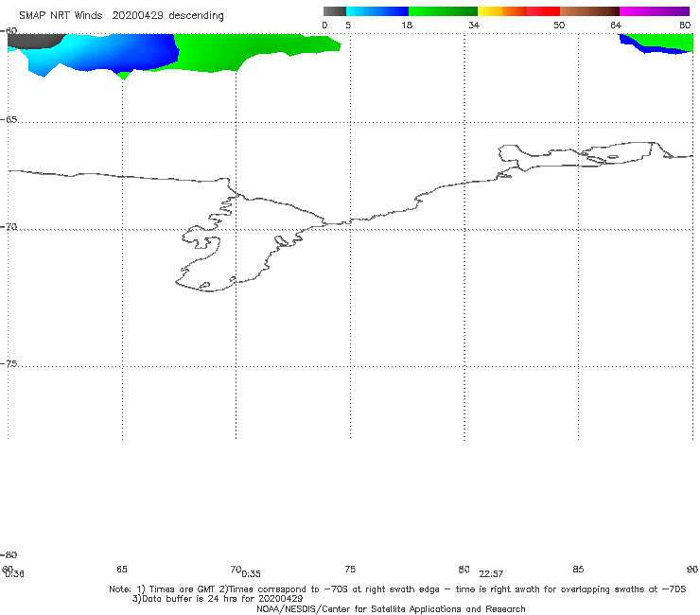Click the longitude label "85"
This screenshot has height=615, width=700.
[578, 569]
